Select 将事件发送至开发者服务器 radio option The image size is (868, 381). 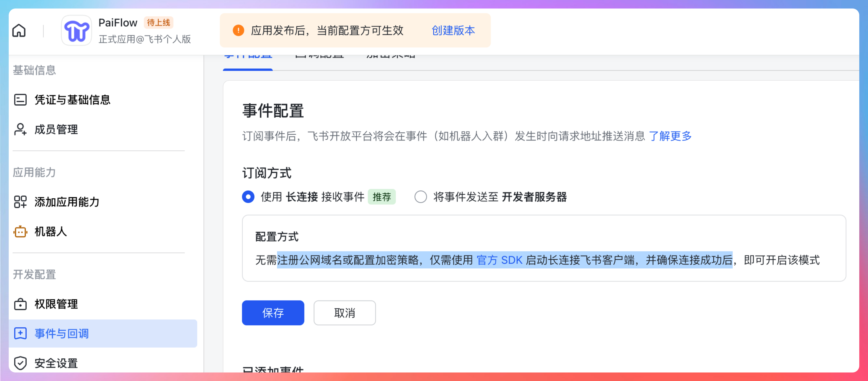tap(421, 197)
